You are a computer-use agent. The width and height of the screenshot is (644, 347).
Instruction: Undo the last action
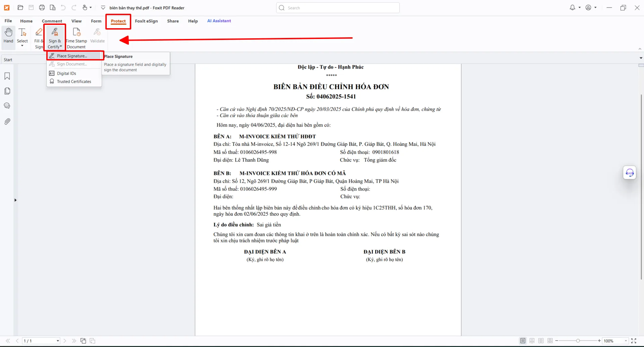[x=63, y=8]
